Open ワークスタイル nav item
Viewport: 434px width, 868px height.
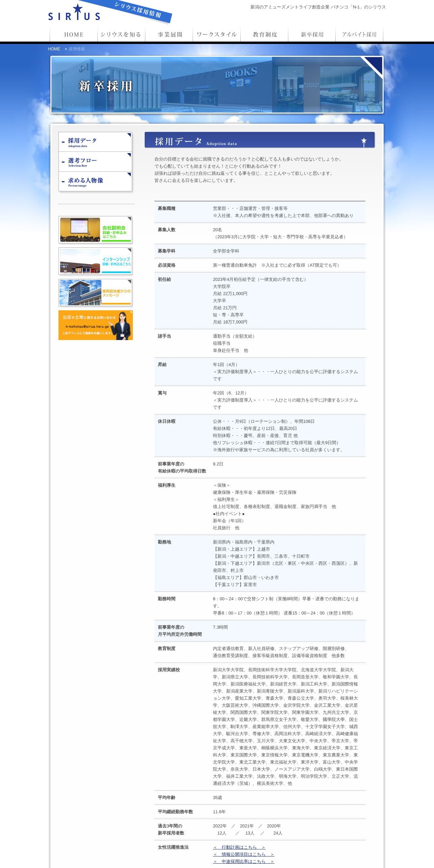217,34
